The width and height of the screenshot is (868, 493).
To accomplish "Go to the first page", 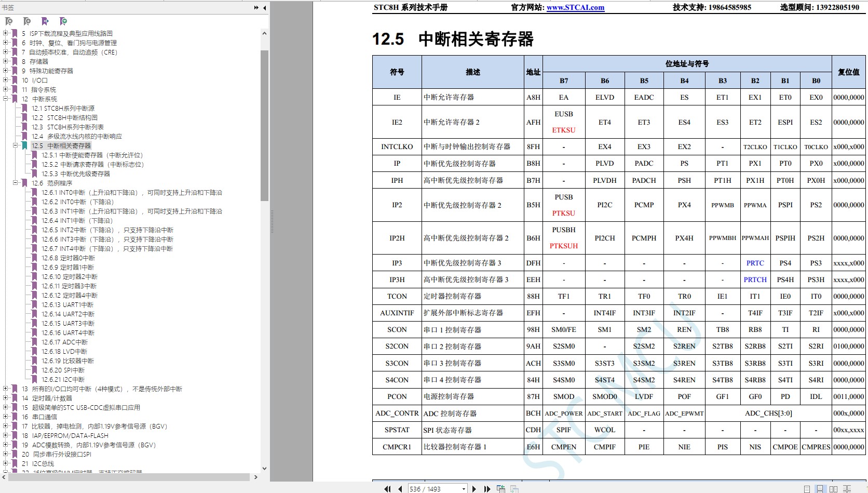I will 387,489.
